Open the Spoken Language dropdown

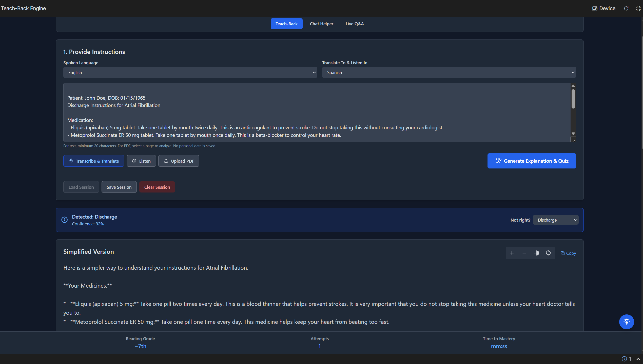tap(190, 73)
